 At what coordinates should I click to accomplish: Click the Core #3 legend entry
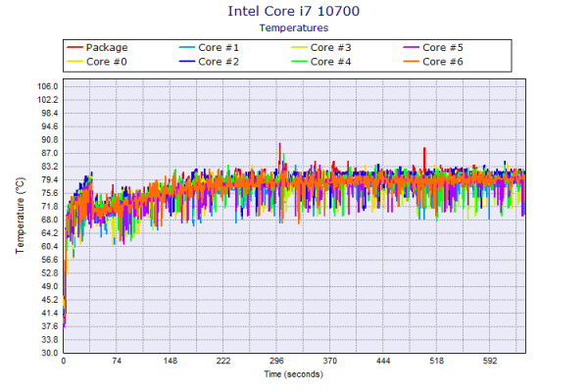321,48
